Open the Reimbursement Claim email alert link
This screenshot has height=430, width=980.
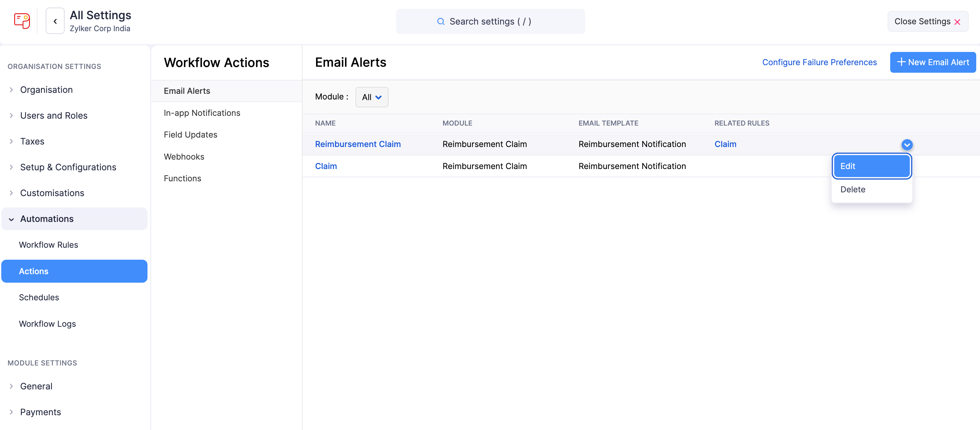[x=358, y=144]
